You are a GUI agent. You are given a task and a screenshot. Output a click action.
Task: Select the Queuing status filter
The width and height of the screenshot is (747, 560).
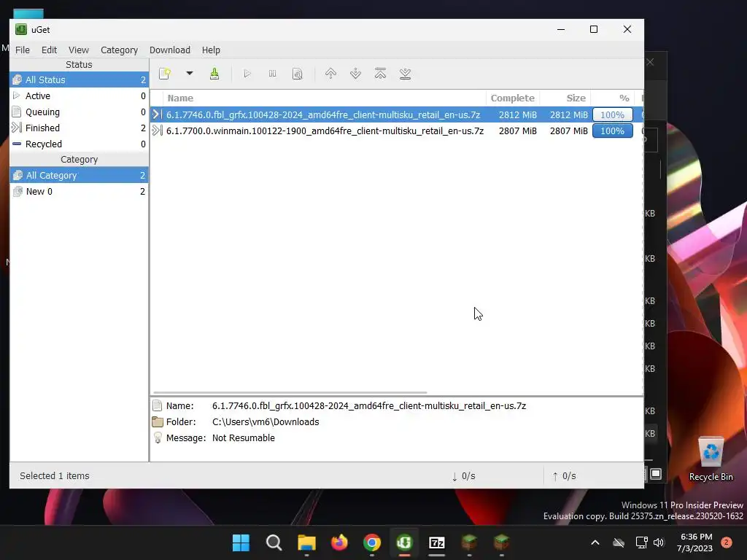click(x=79, y=112)
